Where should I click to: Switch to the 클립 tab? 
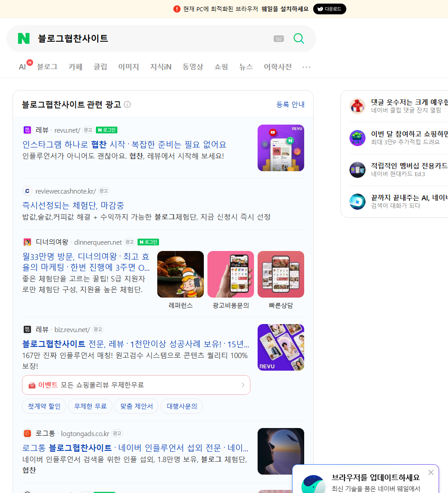pos(100,67)
